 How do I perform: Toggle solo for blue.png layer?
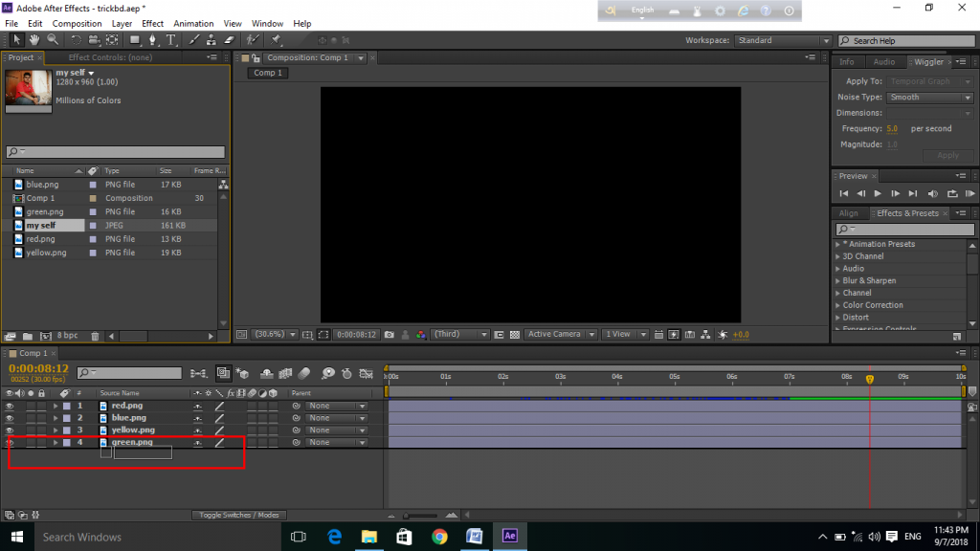tap(31, 418)
